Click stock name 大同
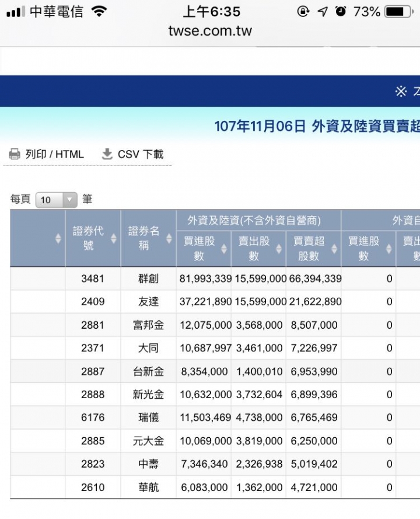The height and width of the screenshot is (519, 420). (x=149, y=348)
